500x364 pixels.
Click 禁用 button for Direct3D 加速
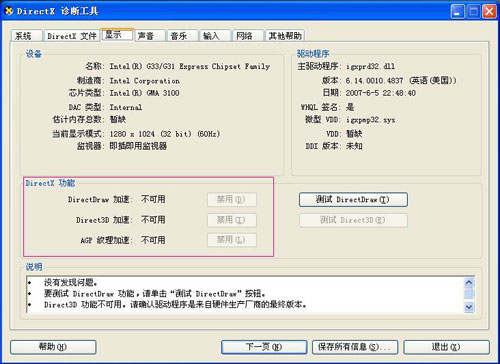[232, 220]
